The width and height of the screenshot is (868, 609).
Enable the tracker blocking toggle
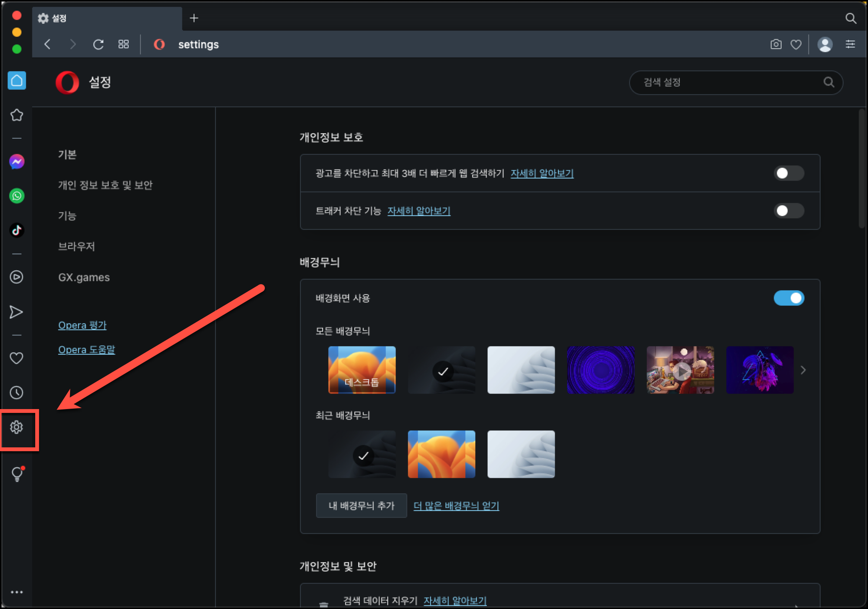788,211
